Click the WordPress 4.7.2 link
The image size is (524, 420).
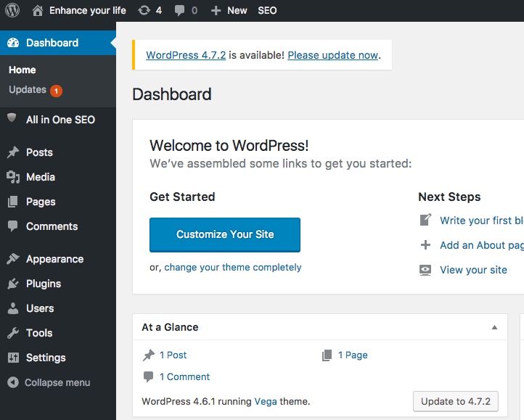coord(186,55)
